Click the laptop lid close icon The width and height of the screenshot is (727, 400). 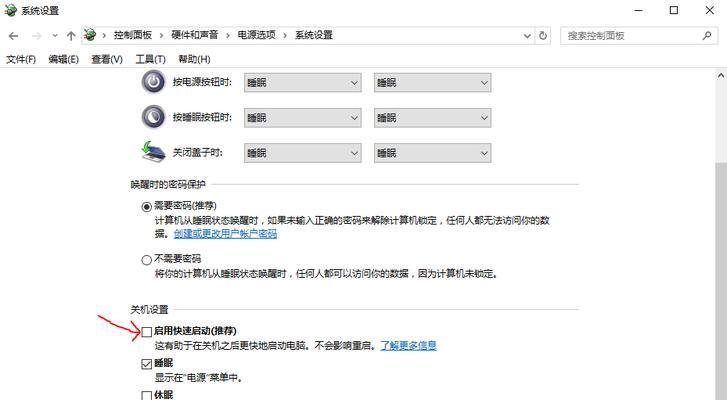click(x=153, y=152)
